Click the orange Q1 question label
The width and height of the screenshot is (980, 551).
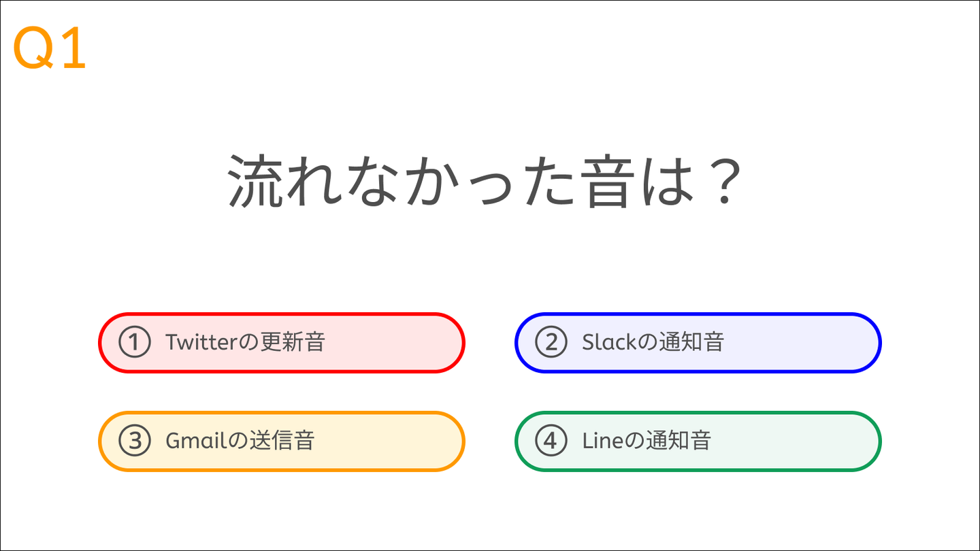point(50,49)
